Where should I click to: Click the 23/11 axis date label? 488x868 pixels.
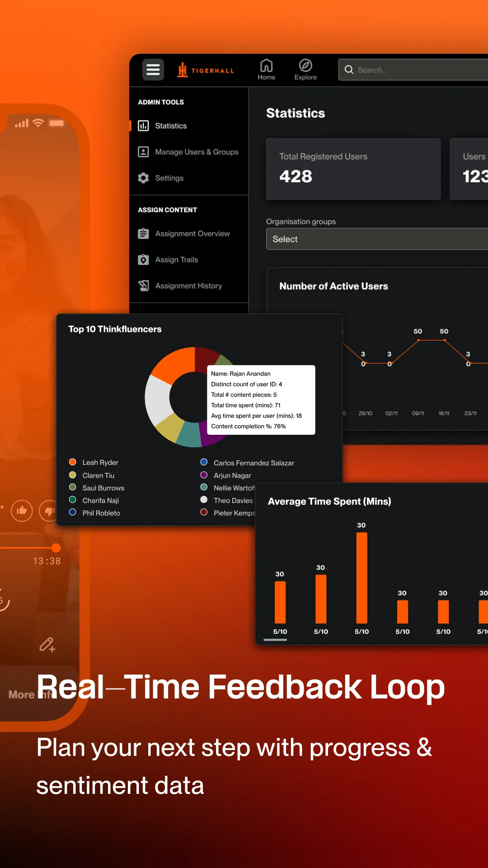(470, 413)
